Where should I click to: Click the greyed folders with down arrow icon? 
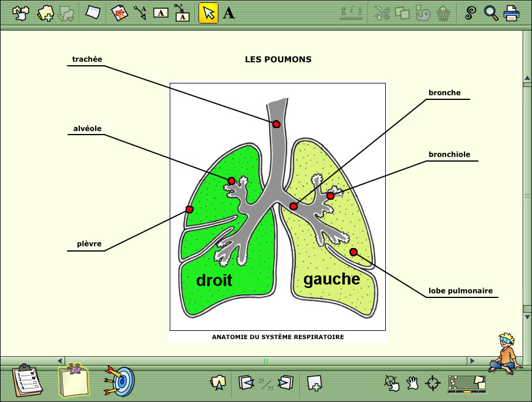[x=66, y=14]
